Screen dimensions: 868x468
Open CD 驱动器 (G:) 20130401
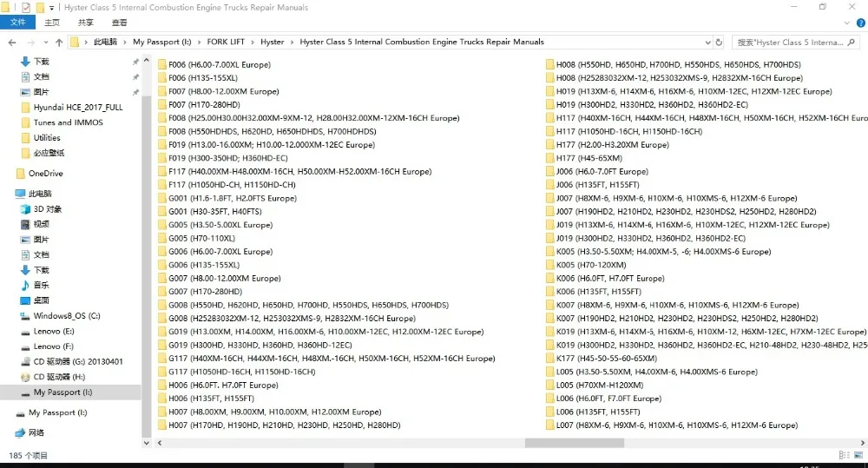[x=78, y=362]
